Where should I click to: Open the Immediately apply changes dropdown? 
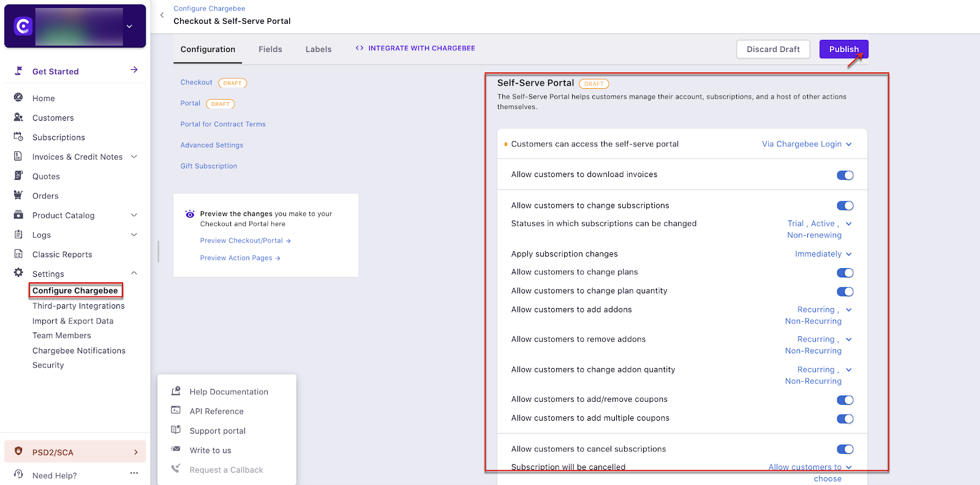click(x=823, y=254)
